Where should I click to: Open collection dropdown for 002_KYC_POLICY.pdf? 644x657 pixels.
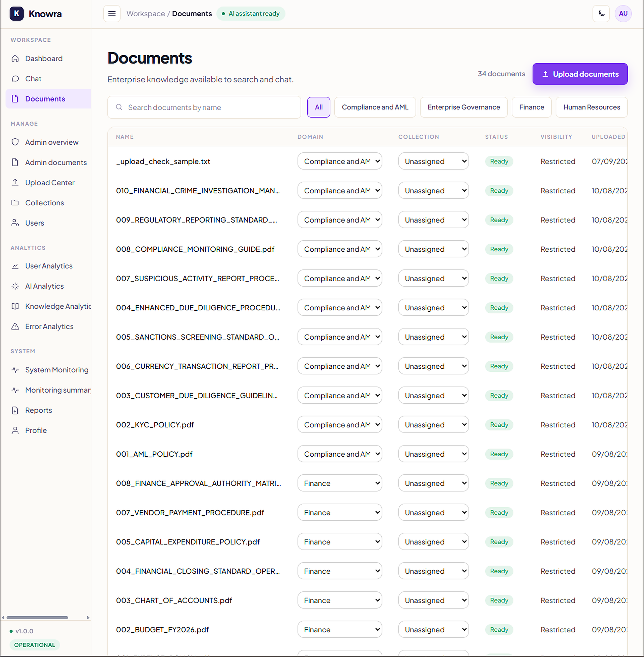[433, 425]
